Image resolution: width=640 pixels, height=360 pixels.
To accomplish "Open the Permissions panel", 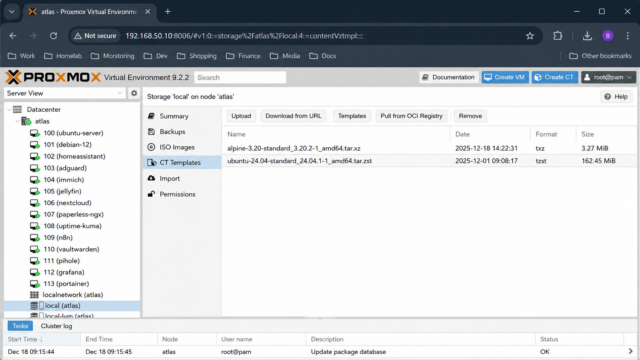I will 182,194.
